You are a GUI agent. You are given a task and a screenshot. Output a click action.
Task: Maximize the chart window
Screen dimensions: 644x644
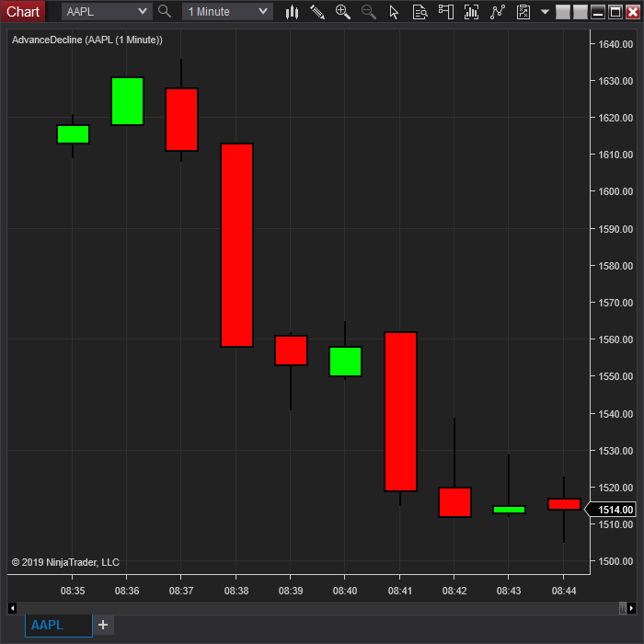[615, 12]
